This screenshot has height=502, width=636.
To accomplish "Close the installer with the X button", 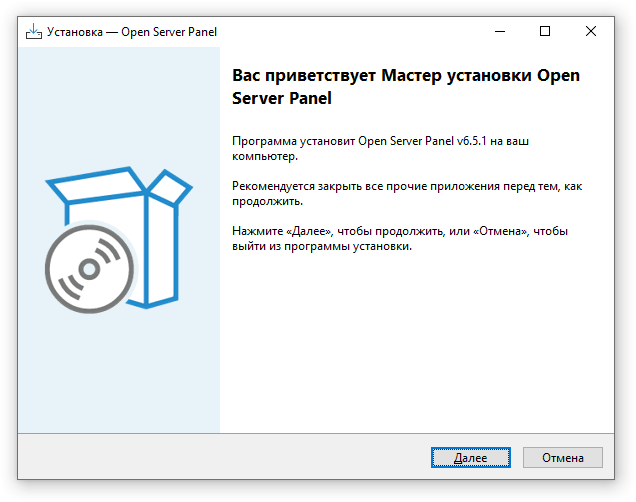I will (591, 31).
